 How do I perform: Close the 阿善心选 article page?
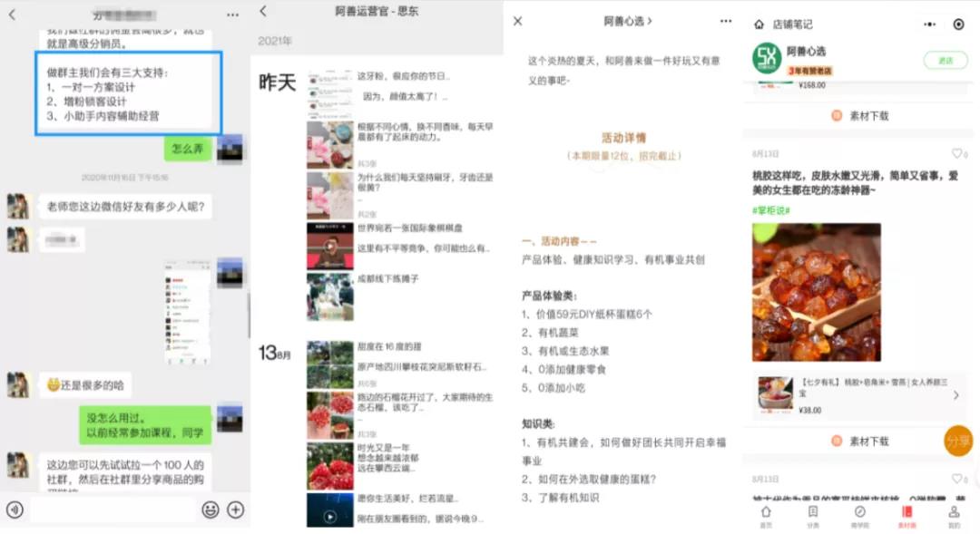point(518,21)
